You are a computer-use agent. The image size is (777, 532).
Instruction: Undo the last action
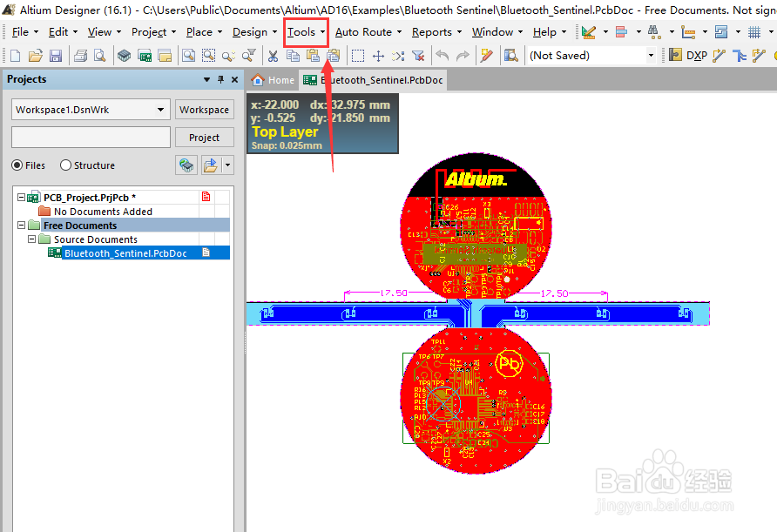442,56
